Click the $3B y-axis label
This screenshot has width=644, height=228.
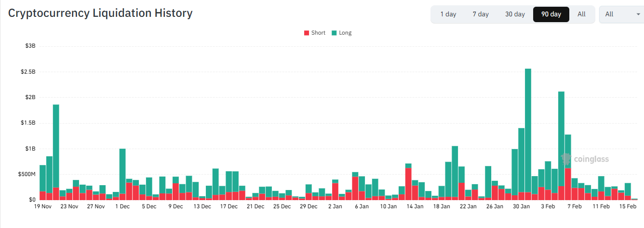30,46
